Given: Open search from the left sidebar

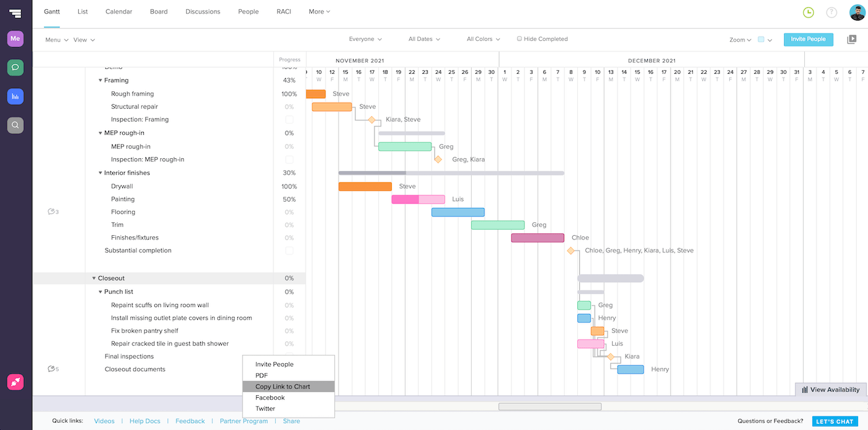Looking at the screenshot, I should [15, 125].
